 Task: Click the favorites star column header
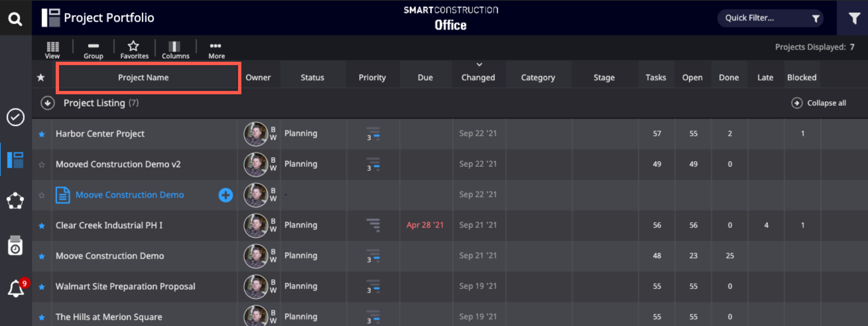click(x=41, y=77)
